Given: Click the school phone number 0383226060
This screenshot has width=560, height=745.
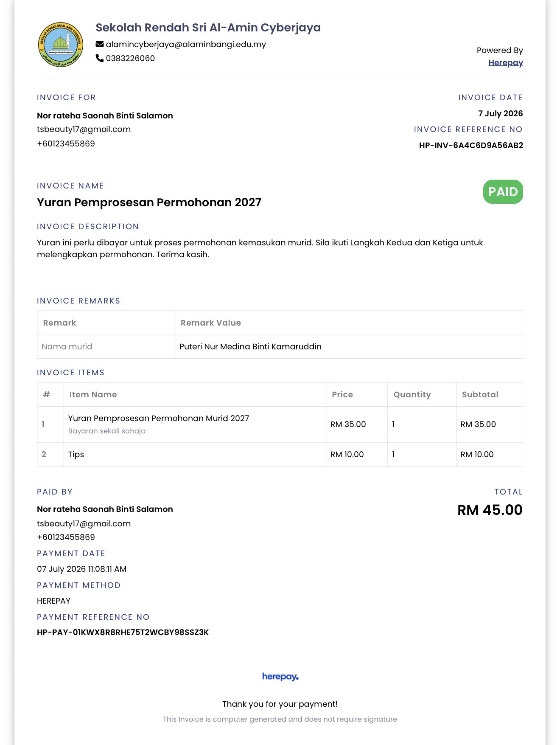Looking at the screenshot, I should point(130,58).
